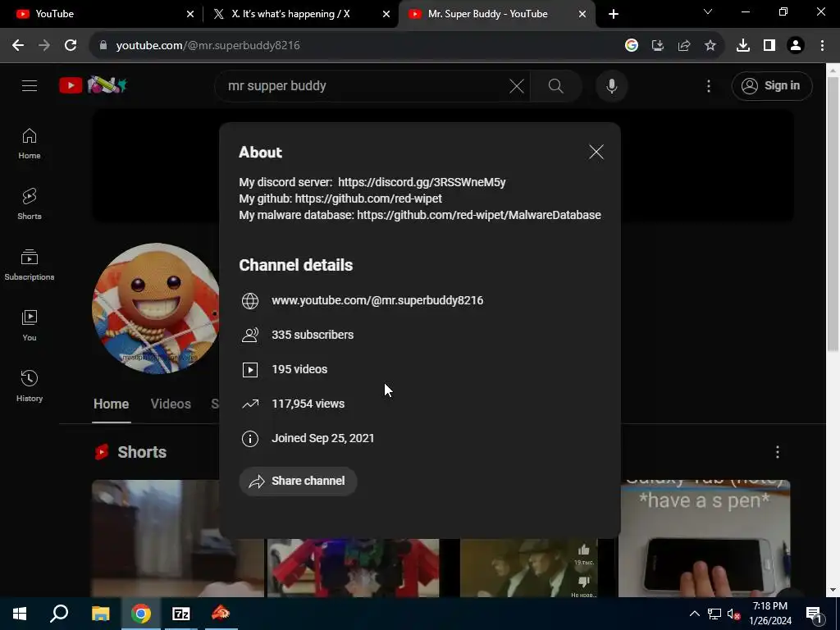The height and width of the screenshot is (630, 840).
Task: Open Subscriptions in sidebar
Action: tap(30, 265)
